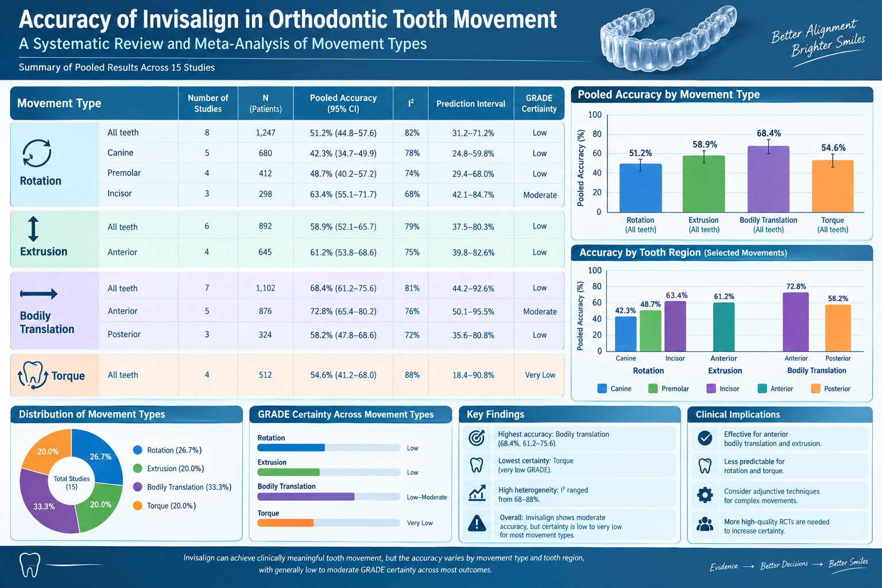Click the Rotation circular arrows icon
882x588 pixels.
pos(37,153)
